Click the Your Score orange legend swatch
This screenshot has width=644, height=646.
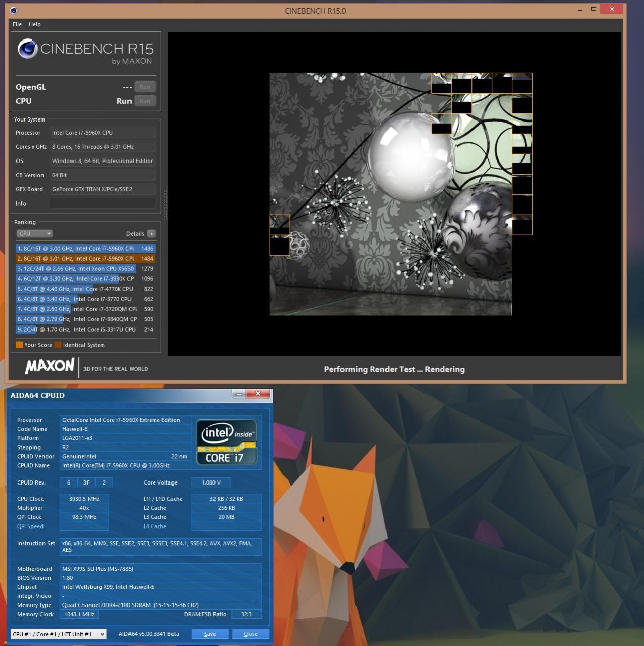(19, 345)
